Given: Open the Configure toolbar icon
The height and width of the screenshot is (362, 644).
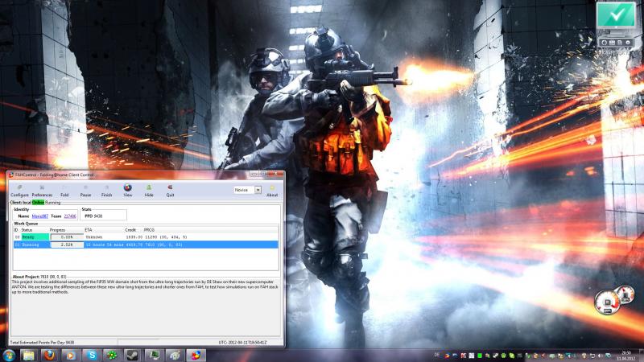Looking at the screenshot, I should click(x=19, y=191).
